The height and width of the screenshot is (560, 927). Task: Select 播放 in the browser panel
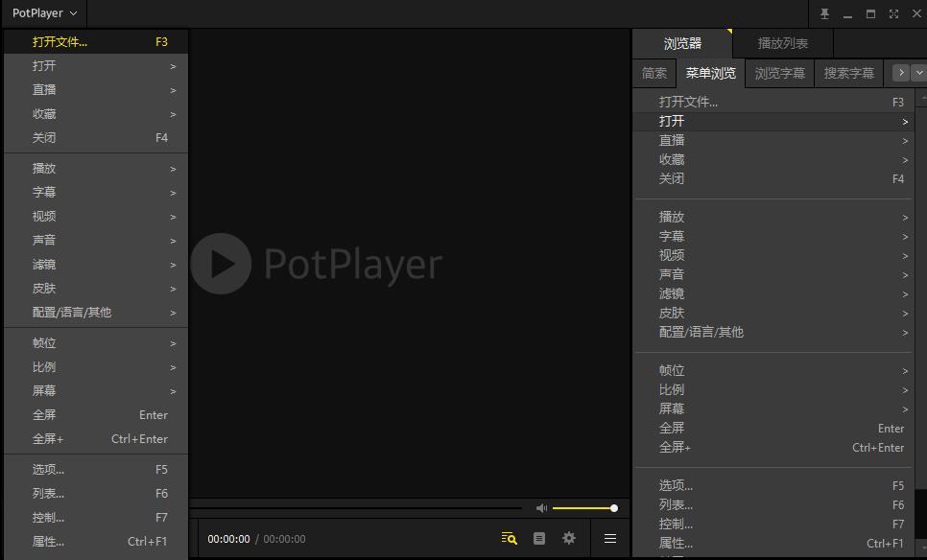(773, 217)
